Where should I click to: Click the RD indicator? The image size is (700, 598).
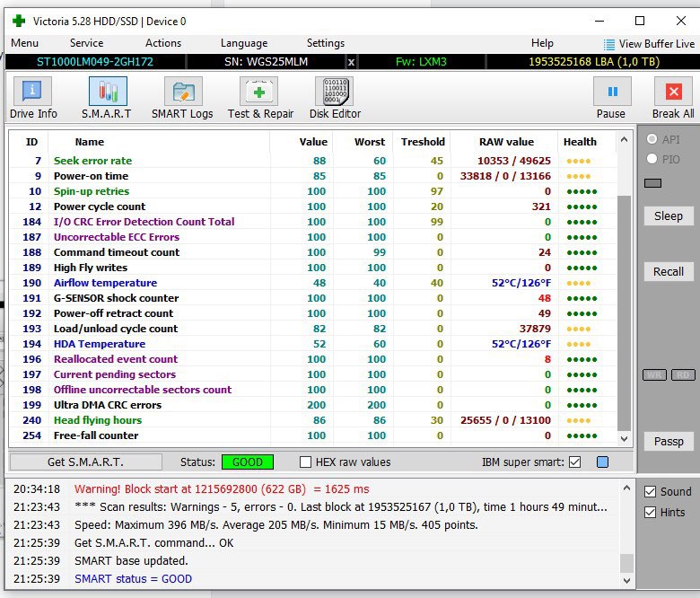[x=683, y=374]
